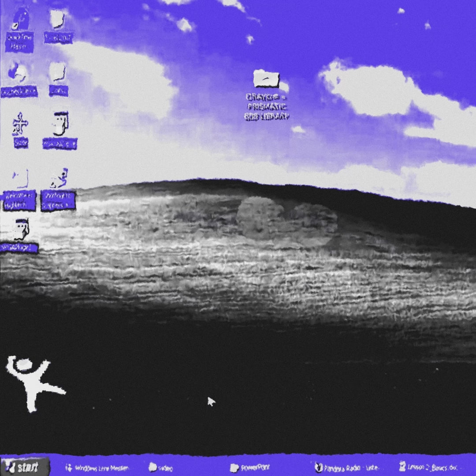Click the text label under the cross icon
This screenshot has height=476, width=476.
click(x=20, y=143)
